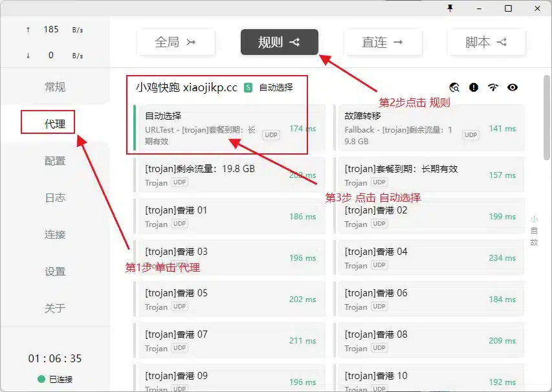Open the 关于 (About) page
This screenshot has height=392, width=552.
(x=55, y=309)
